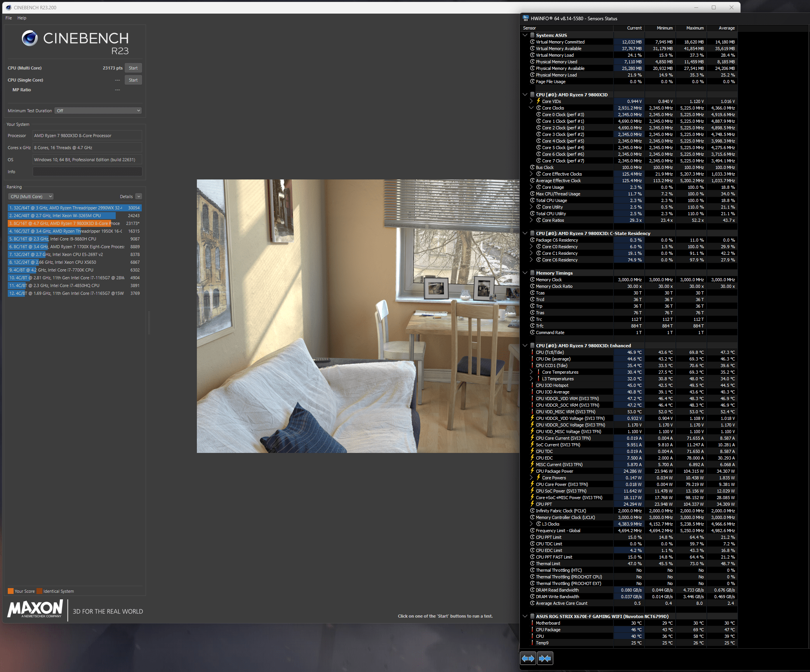Click the clock icon beside Thermal Limit

pyautogui.click(x=532, y=563)
